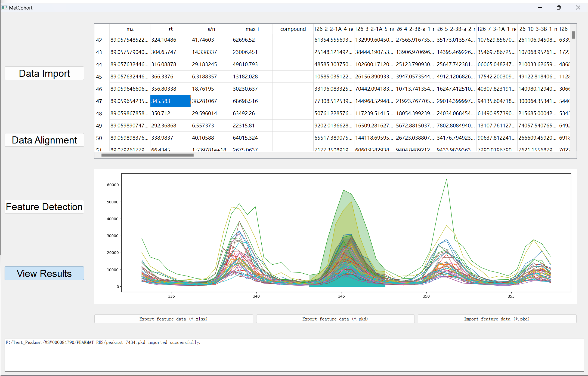The image size is (588, 376).
Task: Click rt cell 366.3376 in row 45
Action: click(171, 77)
